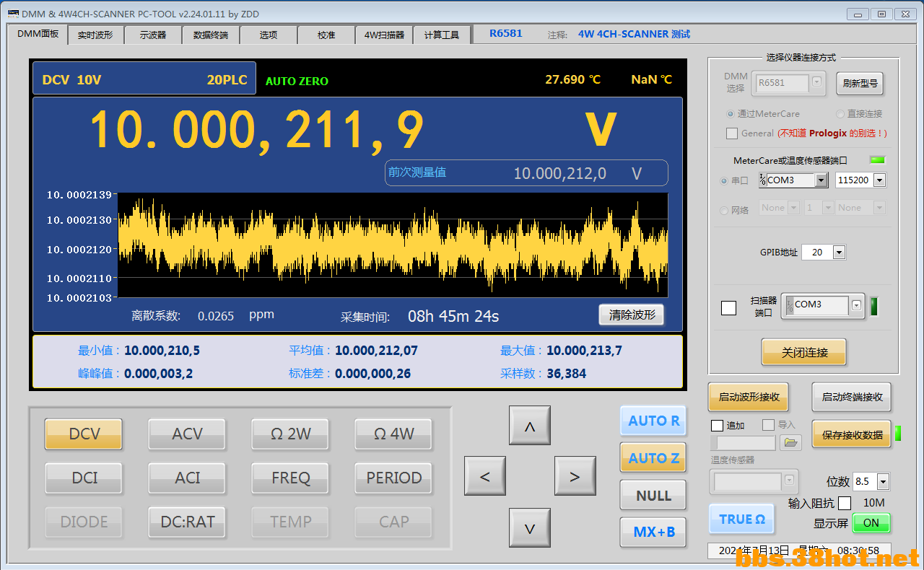Click the 关闭连接 button

click(x=804, y=353)
